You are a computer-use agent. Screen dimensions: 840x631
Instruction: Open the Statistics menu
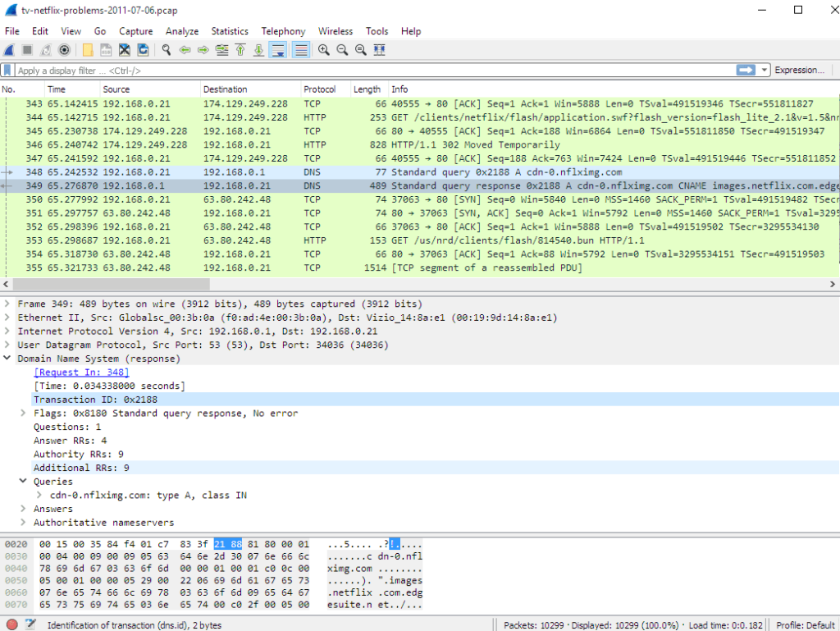[x=229, y=31]
